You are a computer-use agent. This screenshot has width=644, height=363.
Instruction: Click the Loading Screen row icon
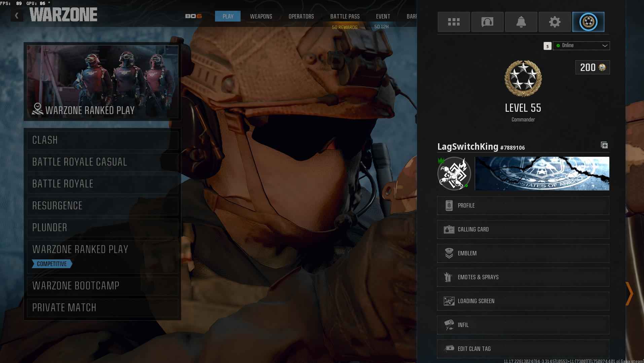coord(449,301)
